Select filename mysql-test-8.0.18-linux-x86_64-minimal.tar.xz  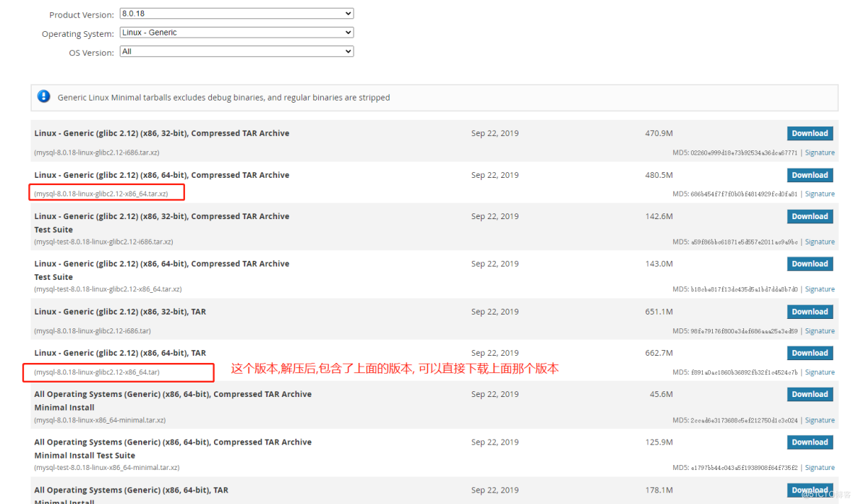[x=107, y=468]
